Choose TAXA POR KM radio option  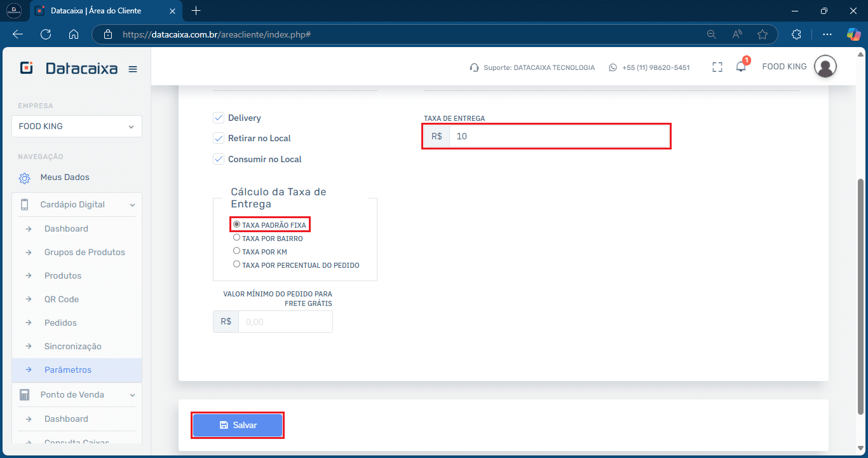(236, 251)
